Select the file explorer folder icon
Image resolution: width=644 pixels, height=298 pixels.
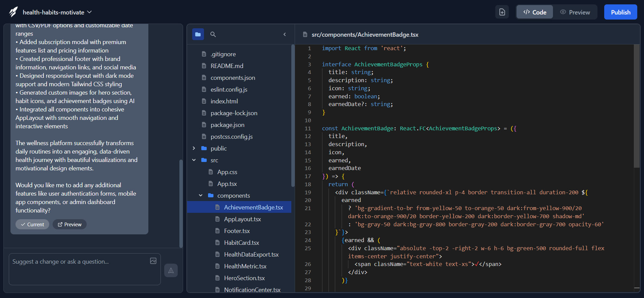click(198, 34)
